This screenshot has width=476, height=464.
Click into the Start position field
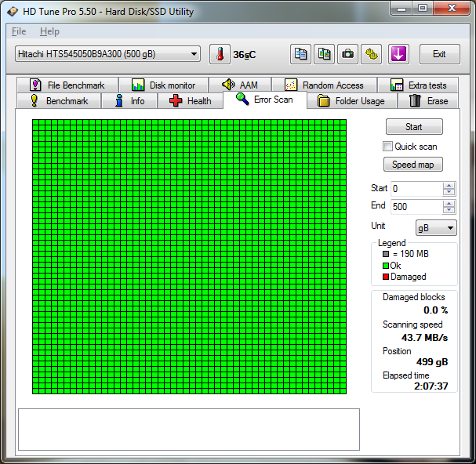coord(417,189)
